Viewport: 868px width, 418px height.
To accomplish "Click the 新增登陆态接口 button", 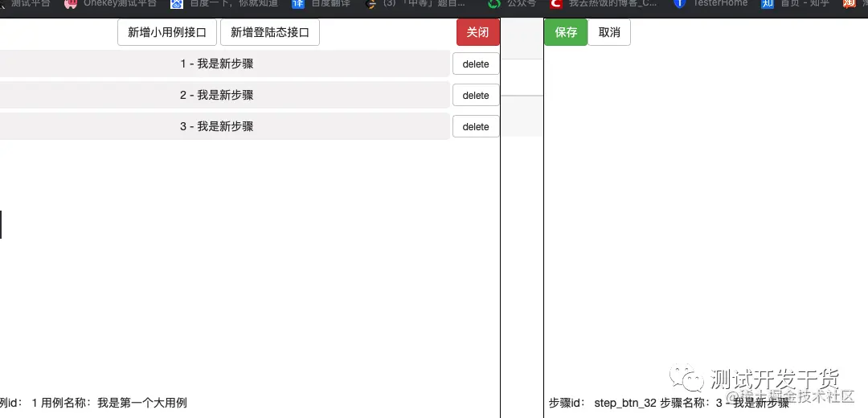I will tap(269, 32).
